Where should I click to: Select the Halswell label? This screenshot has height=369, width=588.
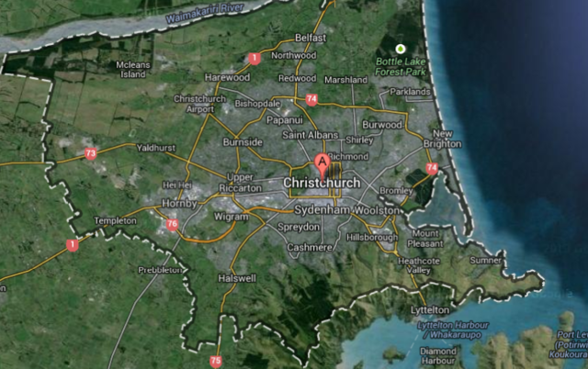click(x=237, y=278)
